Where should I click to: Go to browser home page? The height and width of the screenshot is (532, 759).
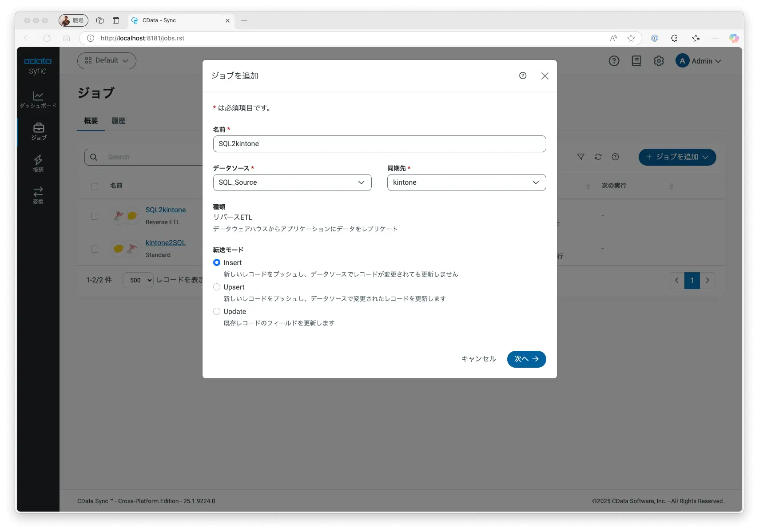pos(67,38)
